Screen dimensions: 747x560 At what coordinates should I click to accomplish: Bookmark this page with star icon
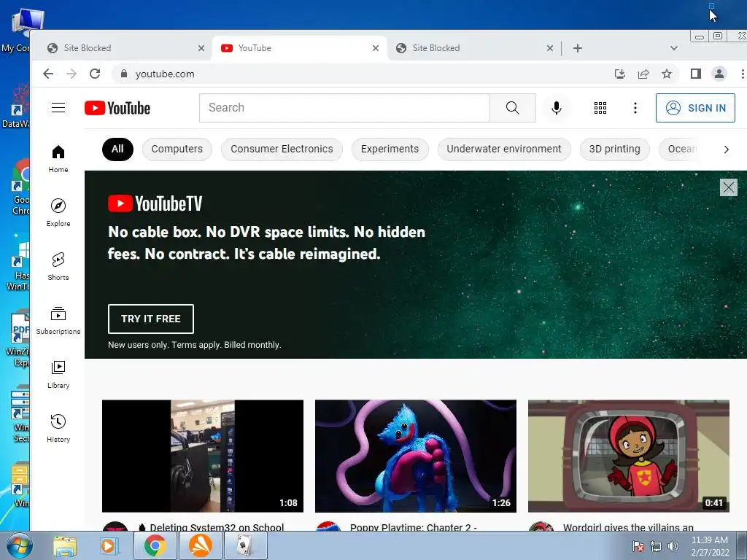[667, 74]
